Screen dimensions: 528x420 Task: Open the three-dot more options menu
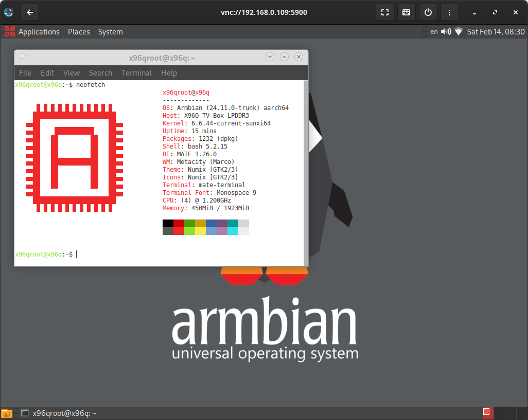click(x=450, y=12)
